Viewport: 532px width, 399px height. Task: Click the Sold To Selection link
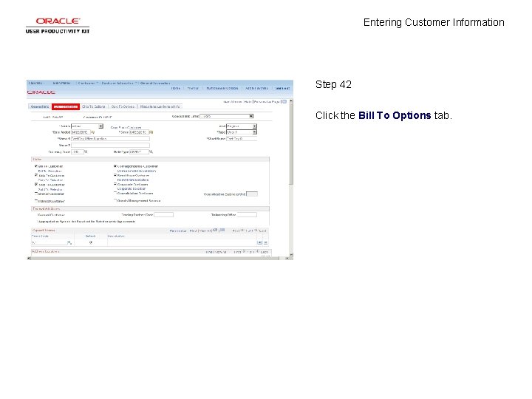[x=50, y=189]
